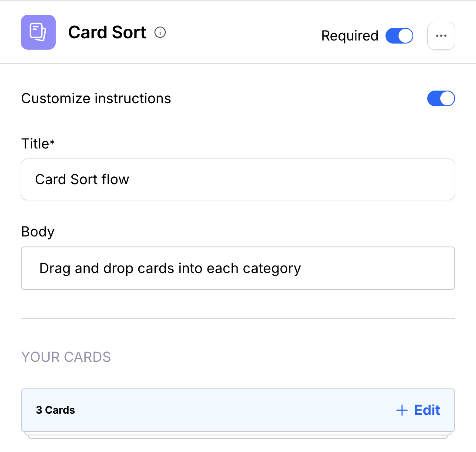
Task: Click the Edit link for cards
Action: tap(427, 410)
